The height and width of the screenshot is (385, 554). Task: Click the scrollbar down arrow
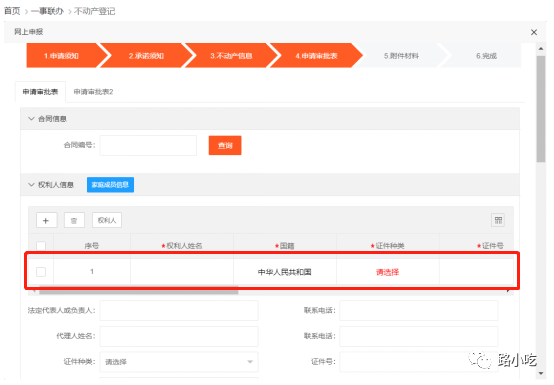pos(541,373)
